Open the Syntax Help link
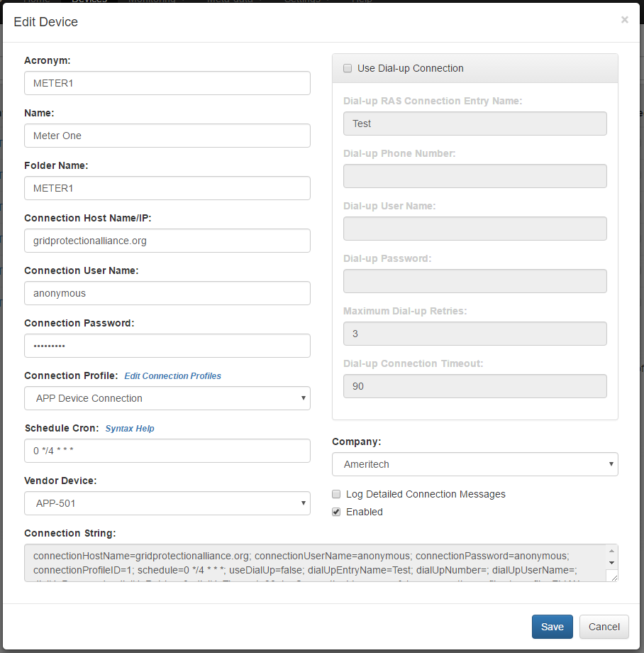This screenshot has height=653, width=644. coord(130,429)
